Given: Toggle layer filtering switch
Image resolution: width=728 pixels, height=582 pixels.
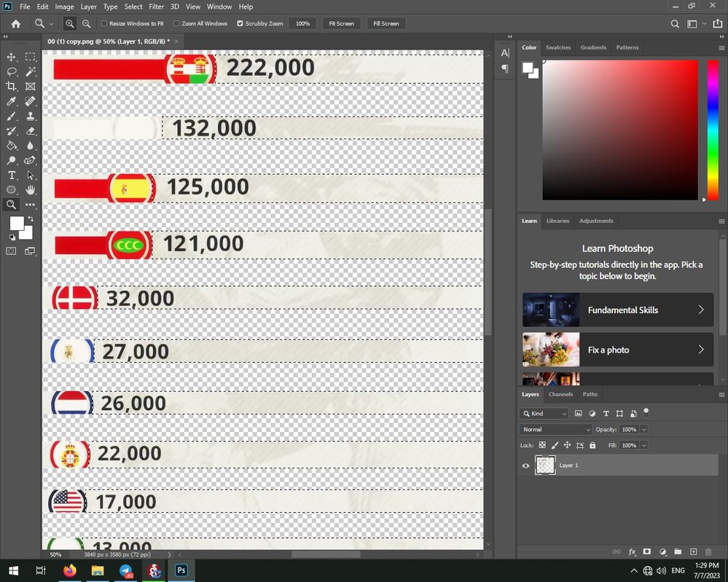Looking at the screenshot, I should coord(646,412).
